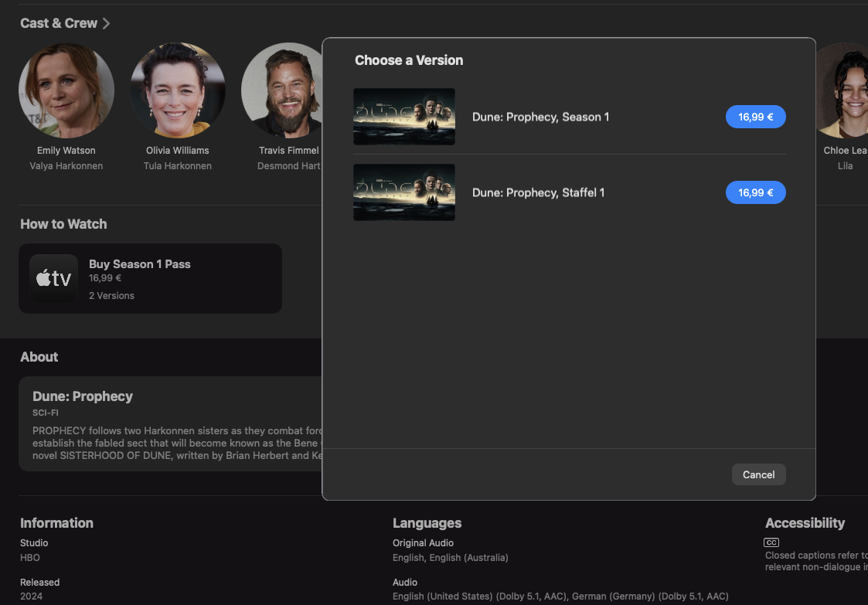The width and height of the screenshot is (868, 605).
Task: Click the Lila role text
Action: click(x=846, y=166)
